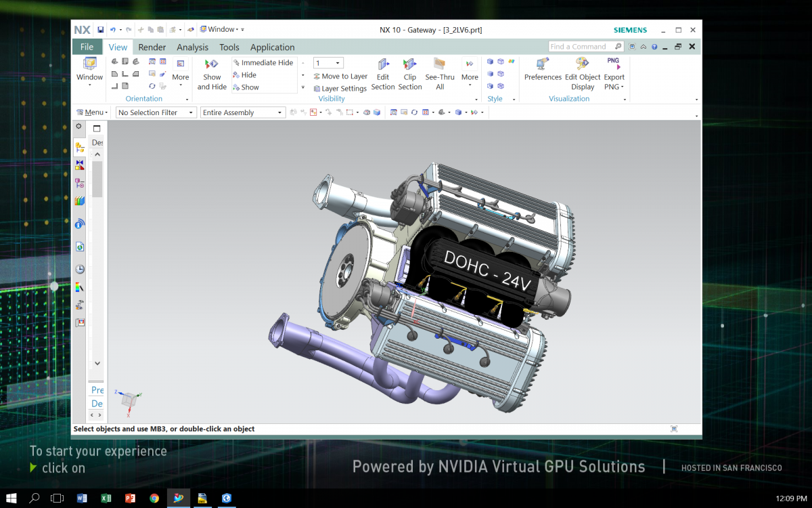Open Word from the taskbar
Screen dimensions: 812x508
point(83,498)
